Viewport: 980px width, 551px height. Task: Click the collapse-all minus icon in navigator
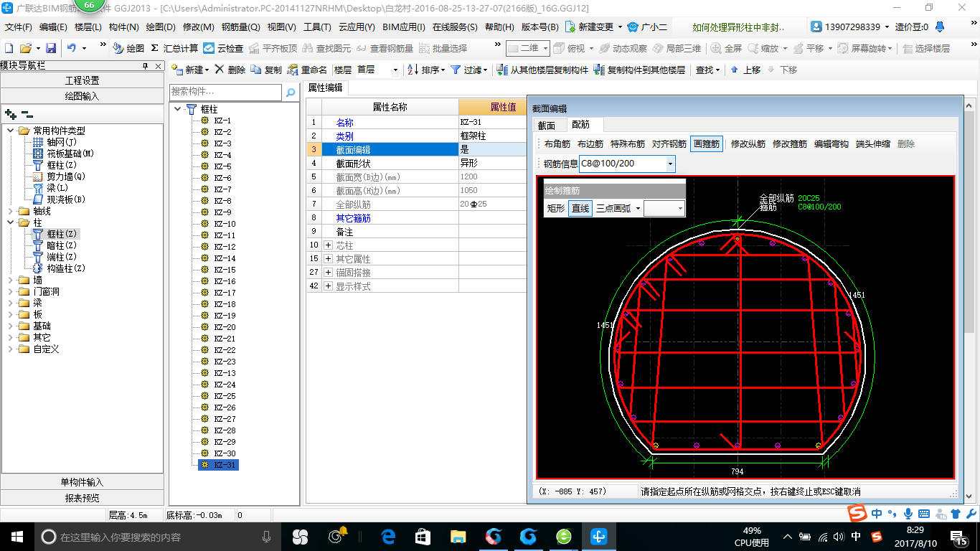coord(27,114)
